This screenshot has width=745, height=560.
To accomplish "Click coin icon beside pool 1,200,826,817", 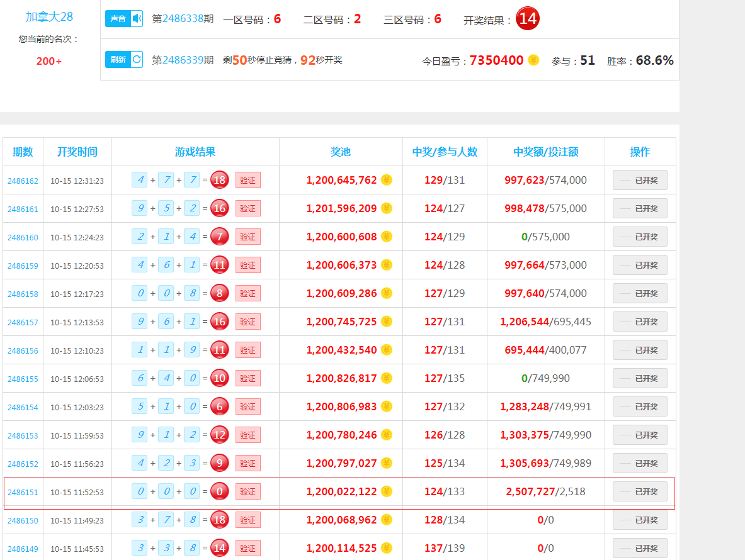I will [x=387, y=378].
